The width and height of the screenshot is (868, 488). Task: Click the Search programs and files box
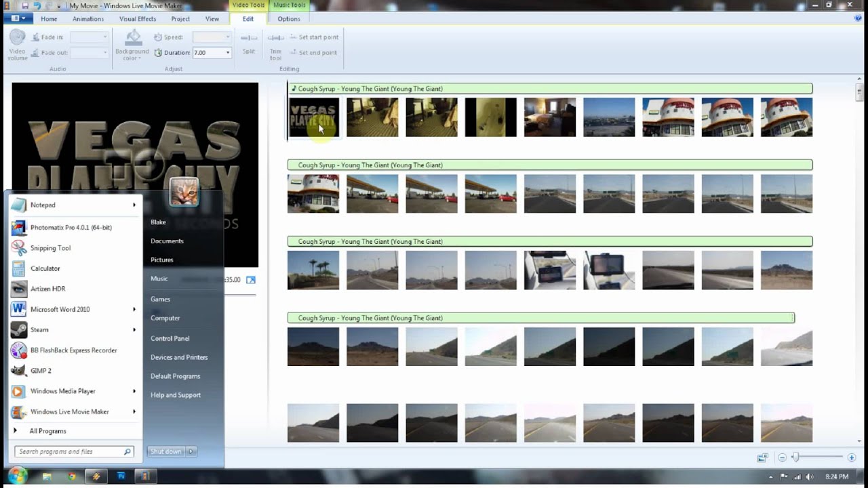pyautogui.click(x=73, y=451)
